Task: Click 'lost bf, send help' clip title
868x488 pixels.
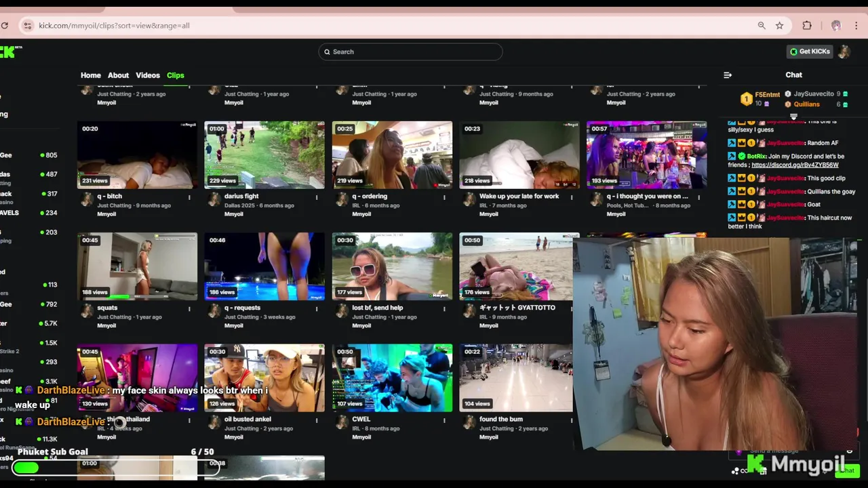Action: click(378, 308)
